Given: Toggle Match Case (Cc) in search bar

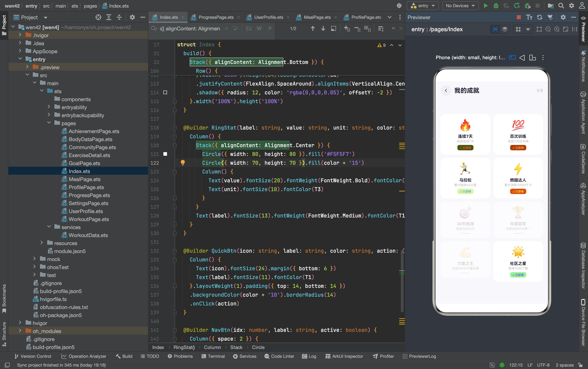Looking at the screenshot, I should [249, 29].
